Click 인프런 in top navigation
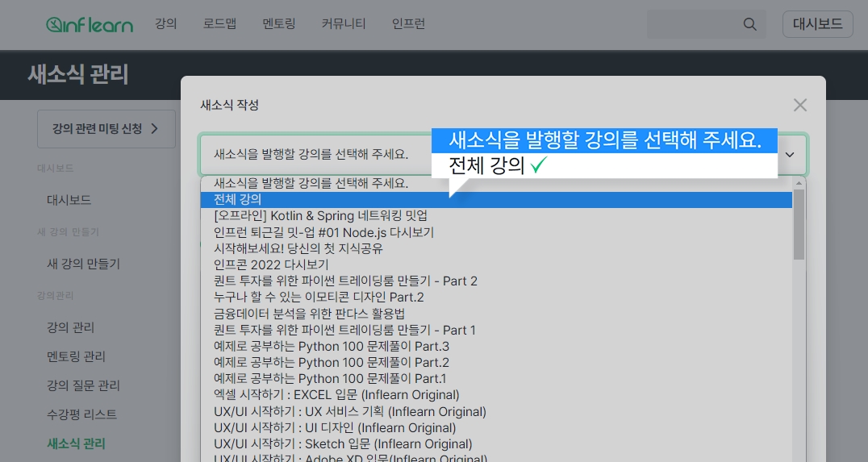This screenshot has height=462, width=868. tap(408, 24)
